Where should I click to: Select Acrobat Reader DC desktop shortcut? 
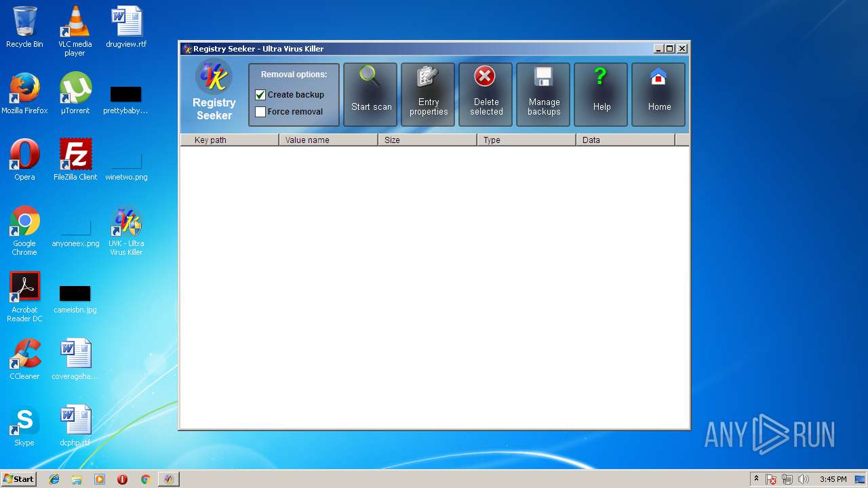24,297
